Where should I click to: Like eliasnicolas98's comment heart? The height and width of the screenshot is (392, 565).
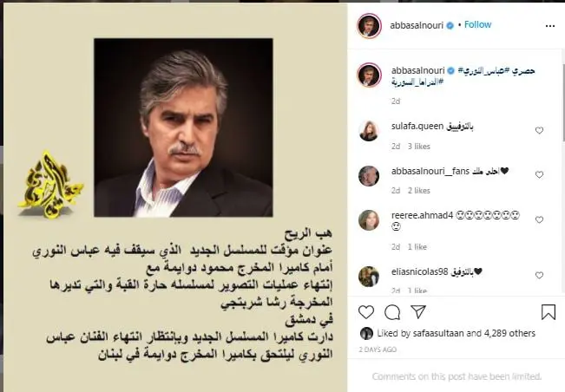539,275
